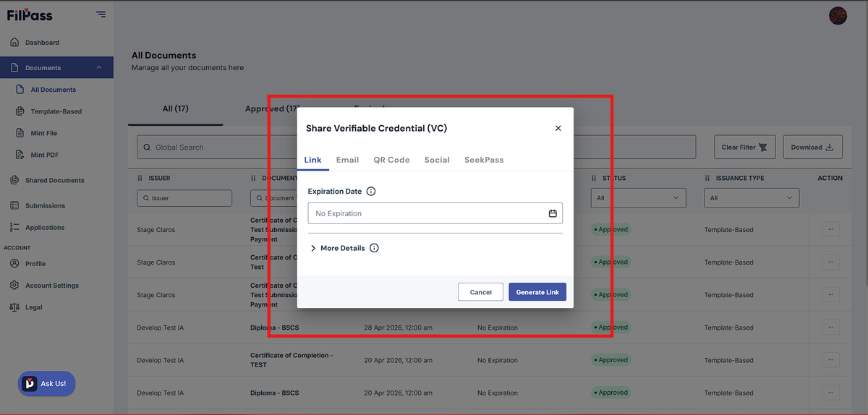Screen dimensions: 868x415
Task: Open the Ask Us chat widget
Action: coord(46,384)
